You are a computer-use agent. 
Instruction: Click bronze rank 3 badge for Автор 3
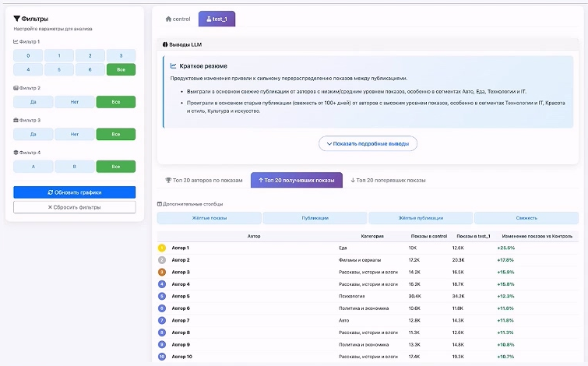pyautogui.click(x=162, y=272)
